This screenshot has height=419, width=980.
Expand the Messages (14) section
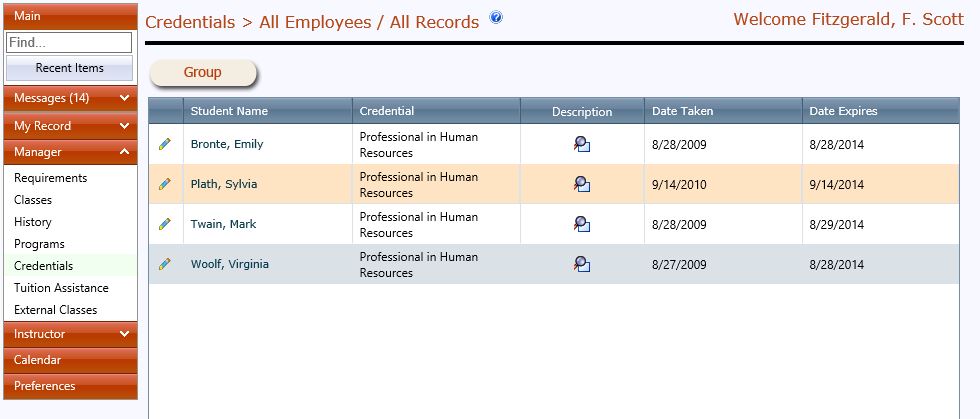coord(70,98)
